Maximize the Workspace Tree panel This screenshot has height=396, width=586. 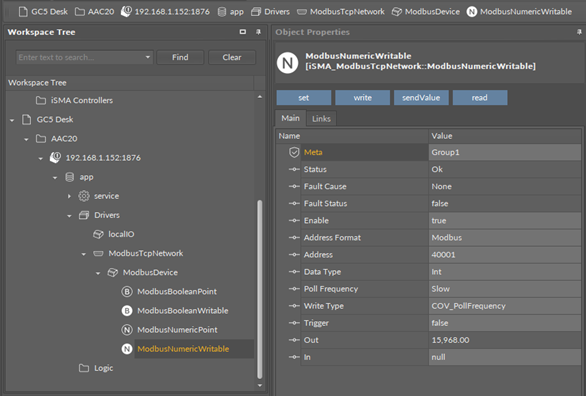tap(243, 32)
